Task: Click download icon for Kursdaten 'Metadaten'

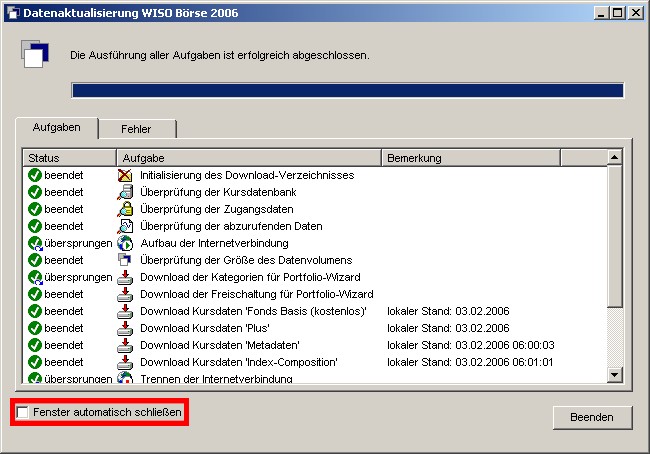Action: tap(125, 345)
